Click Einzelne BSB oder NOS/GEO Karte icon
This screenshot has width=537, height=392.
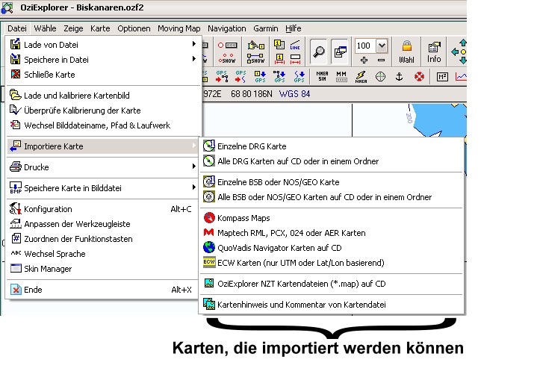209,181
